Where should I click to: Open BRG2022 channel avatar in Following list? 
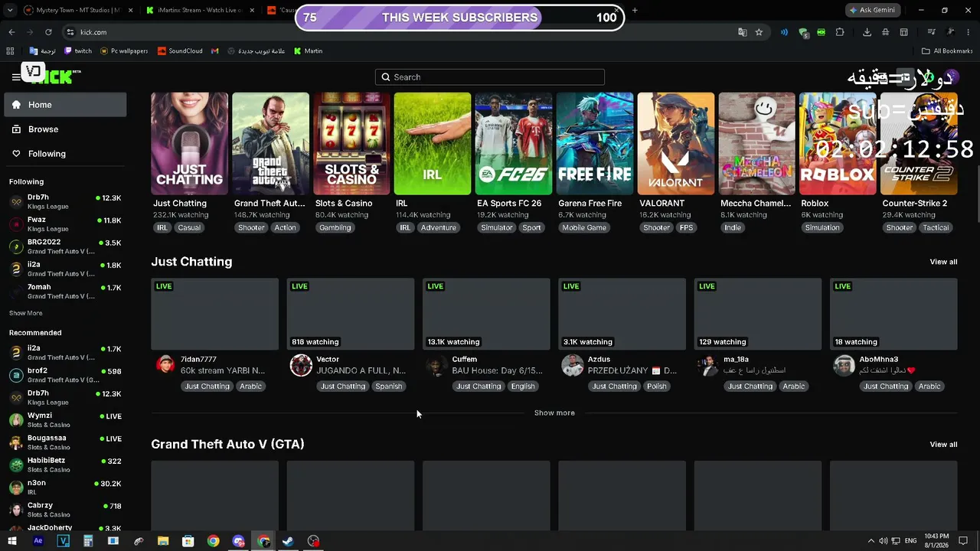[x=16, y=246]
